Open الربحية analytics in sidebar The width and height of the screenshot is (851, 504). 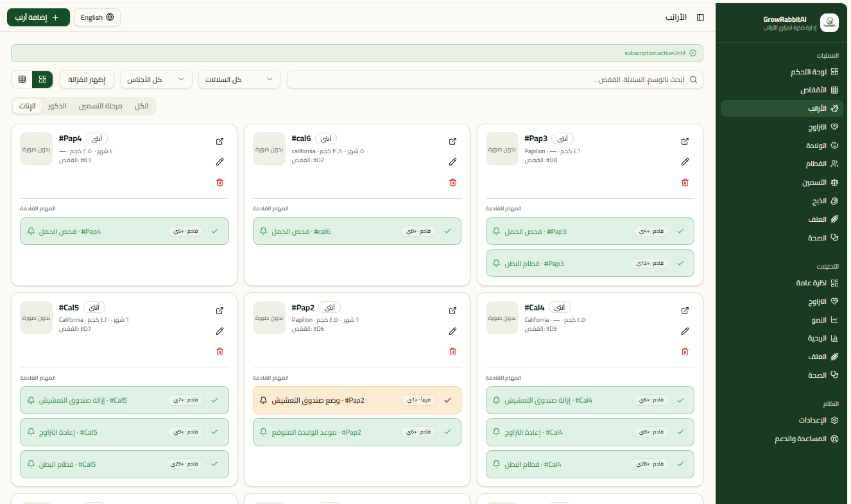(782, 338)
